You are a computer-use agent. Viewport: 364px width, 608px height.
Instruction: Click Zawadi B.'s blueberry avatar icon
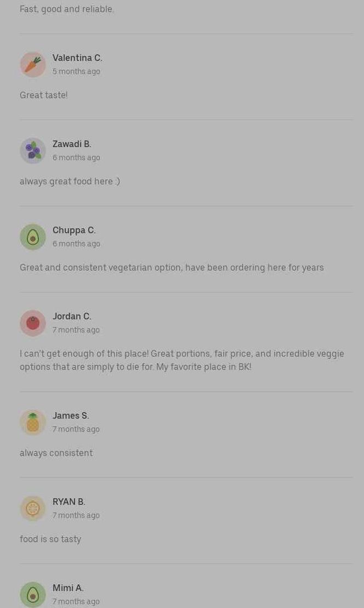pyautogui.click(x=33, y=151)
